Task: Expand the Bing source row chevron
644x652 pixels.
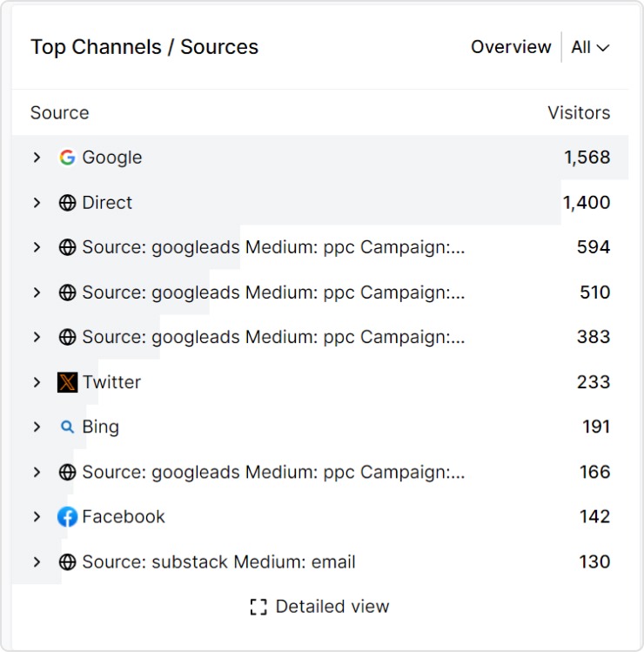Action: pos(37,427)
